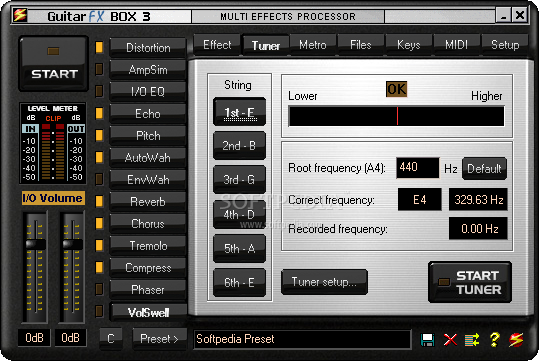
Task: Open the Metro tab
Action: (x=313, y=45)
